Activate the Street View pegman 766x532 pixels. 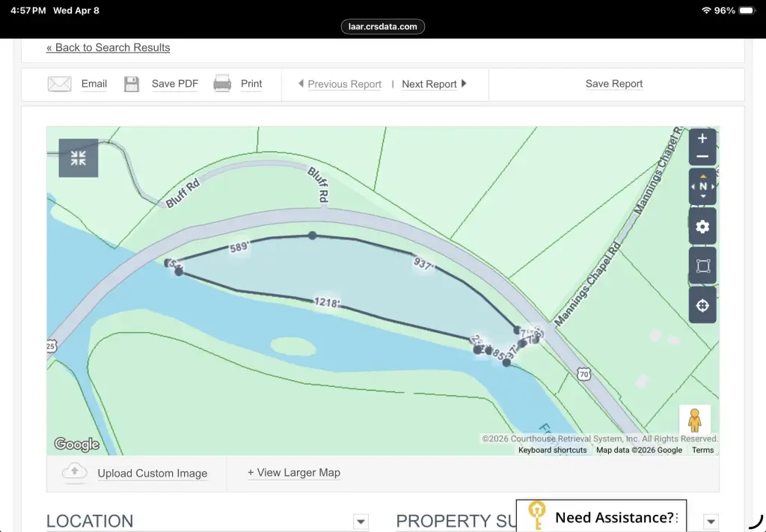694,421
